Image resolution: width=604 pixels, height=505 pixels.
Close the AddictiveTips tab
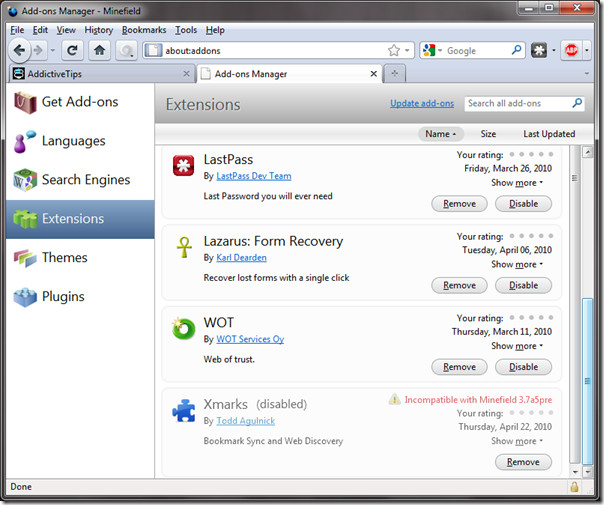point(186,74)
